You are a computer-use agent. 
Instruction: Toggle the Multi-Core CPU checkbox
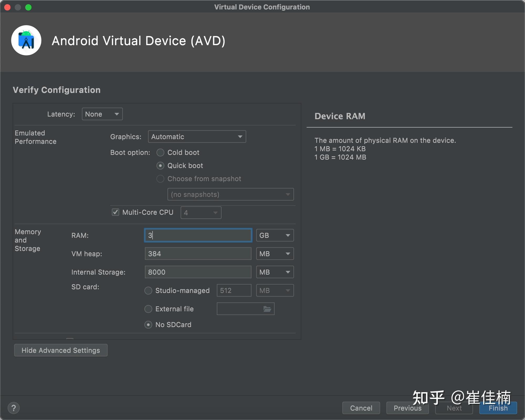(x=115, y=212)
